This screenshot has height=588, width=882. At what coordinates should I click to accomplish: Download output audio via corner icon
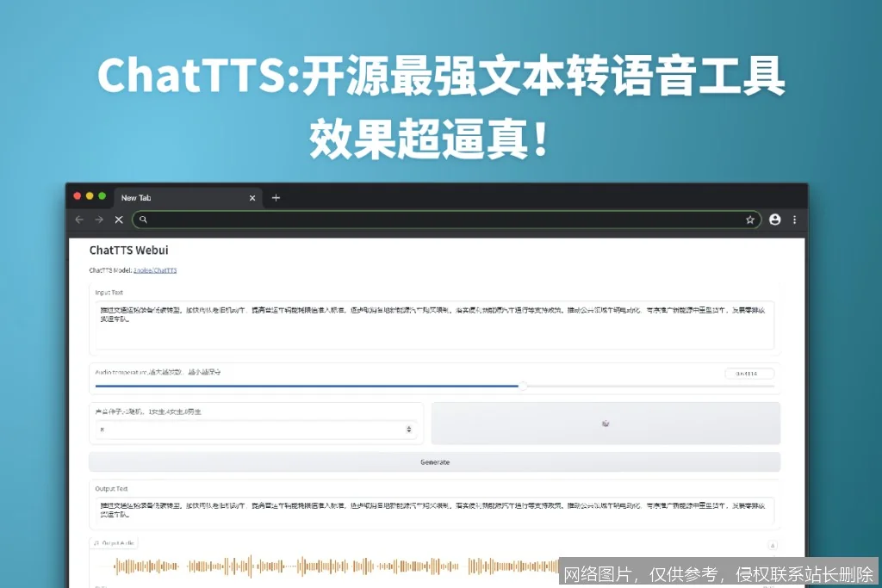[x=773, y=545]
